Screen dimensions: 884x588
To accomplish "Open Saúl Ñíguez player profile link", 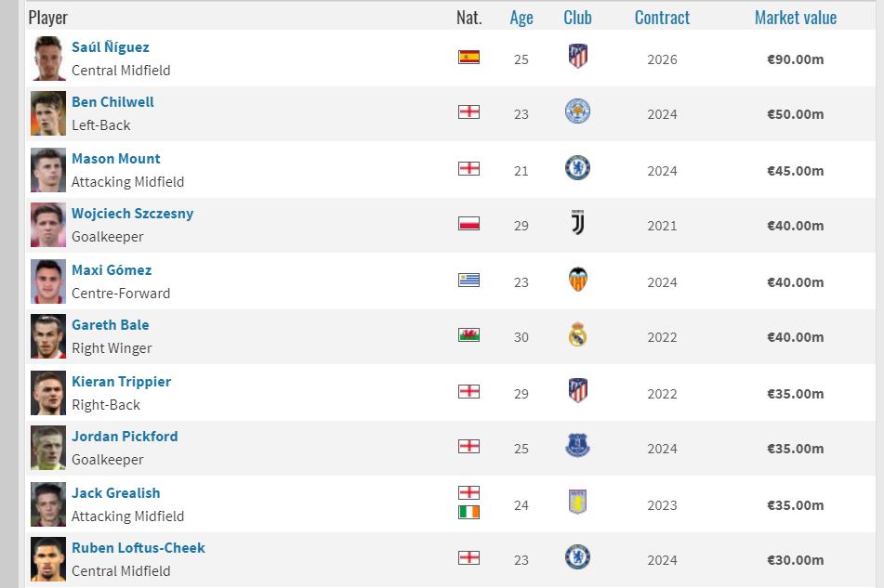I will [x=110, y=47].
